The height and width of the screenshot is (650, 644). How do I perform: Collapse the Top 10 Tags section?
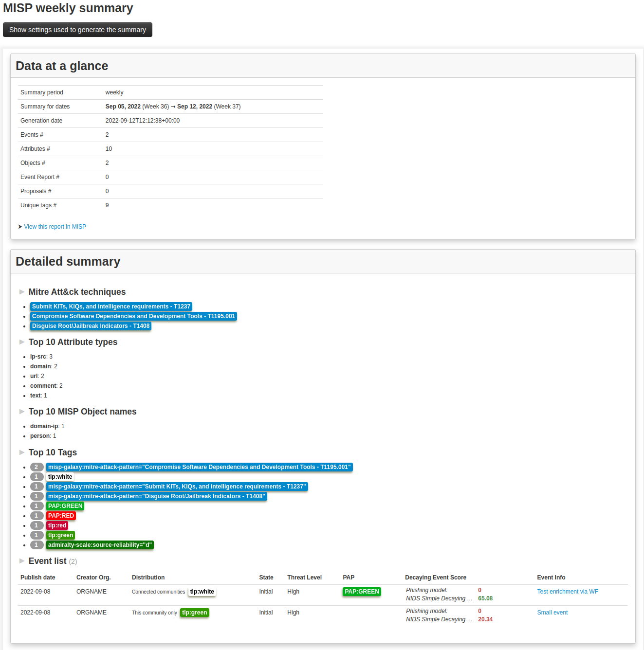22,452
